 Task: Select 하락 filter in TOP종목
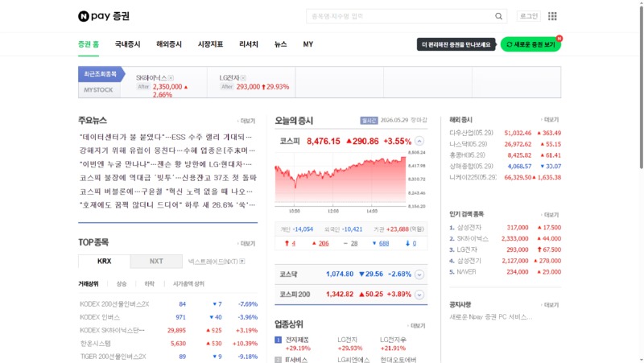point(149,284)
